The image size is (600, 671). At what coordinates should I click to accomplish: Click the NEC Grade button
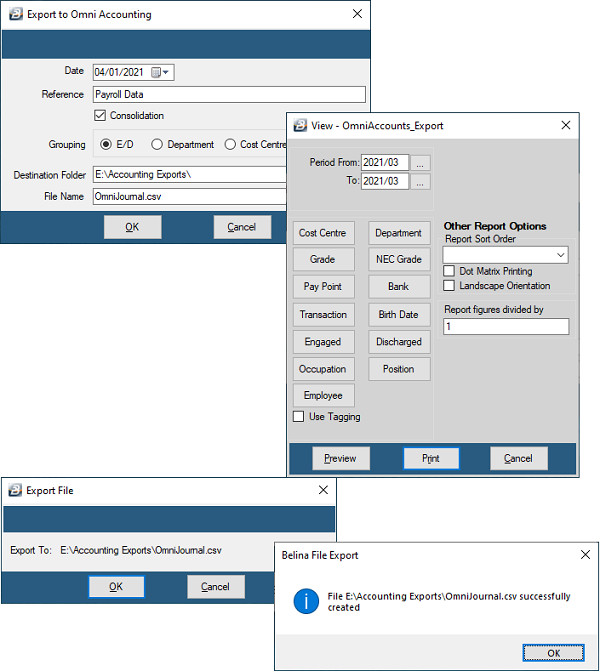click(399, 259)
